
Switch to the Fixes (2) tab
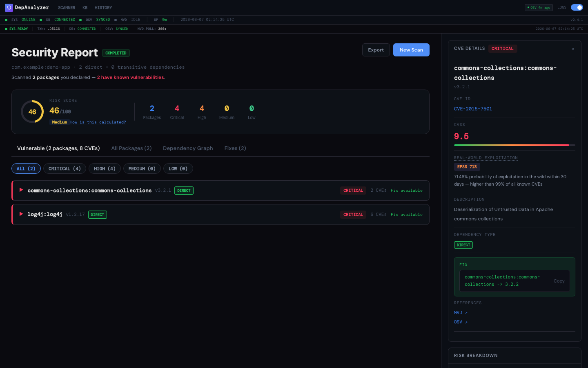click(x=235, y=148)
